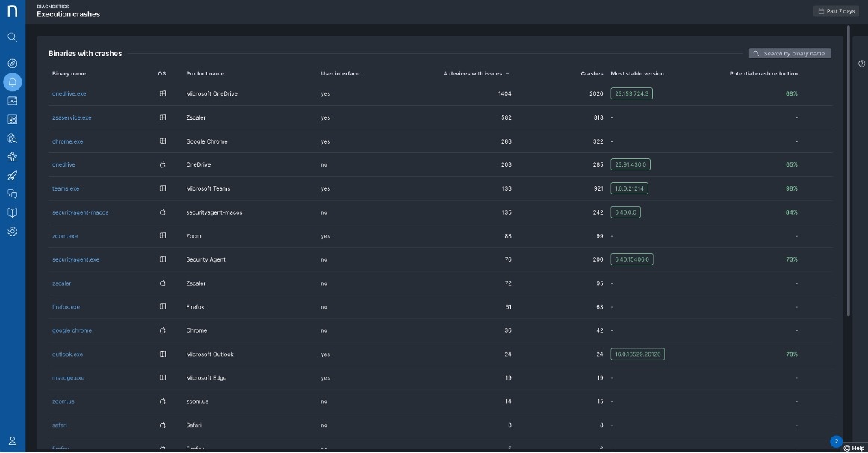Open the book icon in the sidebar
This screenshot has height=453, width=868.
[x=12, y=212]
